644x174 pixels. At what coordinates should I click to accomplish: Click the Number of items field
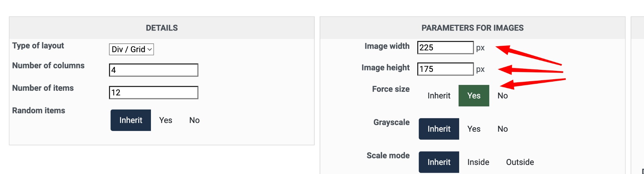click(154, 93)
